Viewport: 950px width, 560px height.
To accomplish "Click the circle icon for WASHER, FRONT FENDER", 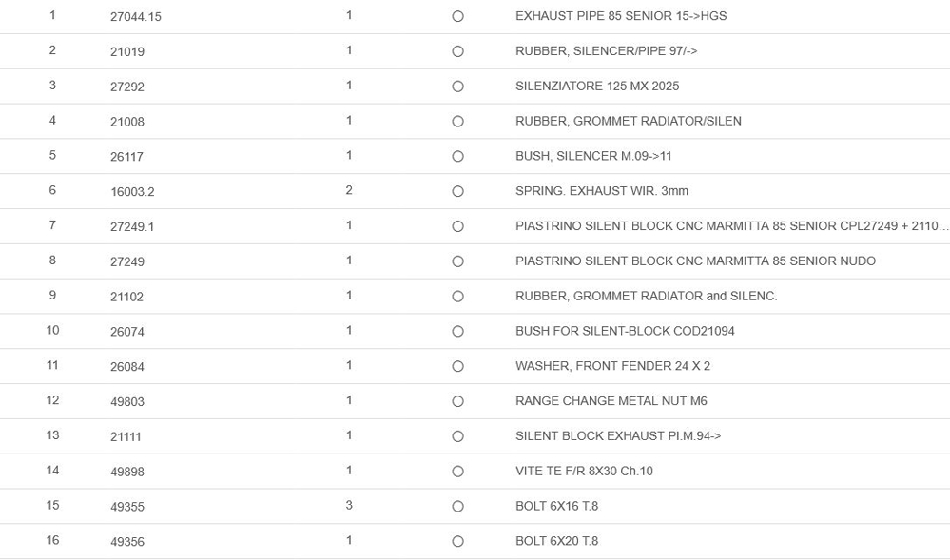I will (457, 366).
